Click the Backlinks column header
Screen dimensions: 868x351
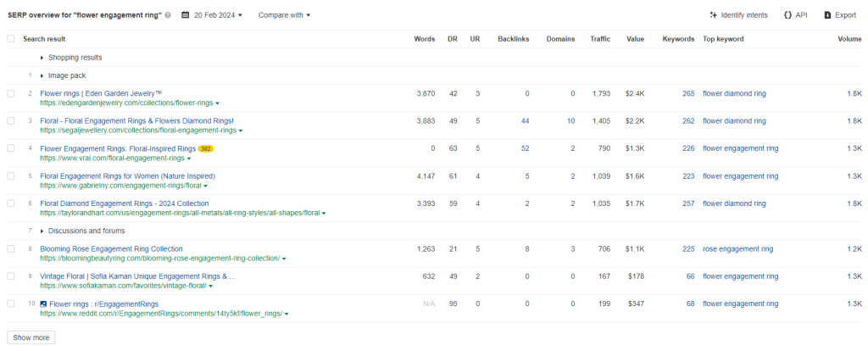pos(514,39)
